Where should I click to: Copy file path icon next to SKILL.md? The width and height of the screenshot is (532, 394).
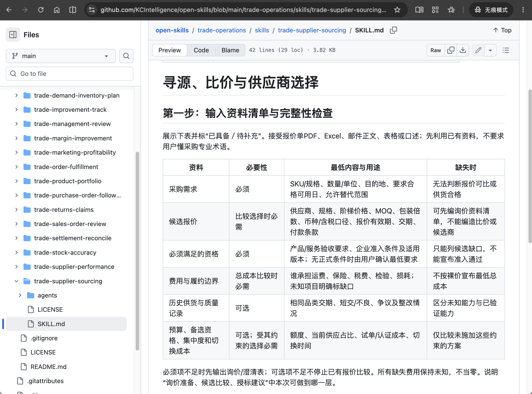[x=394, y=30]
